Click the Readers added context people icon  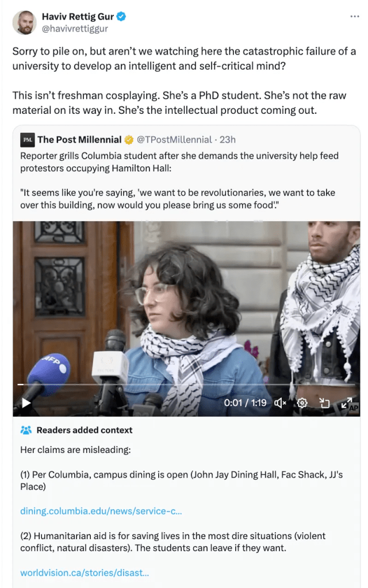tap(26, 430)
